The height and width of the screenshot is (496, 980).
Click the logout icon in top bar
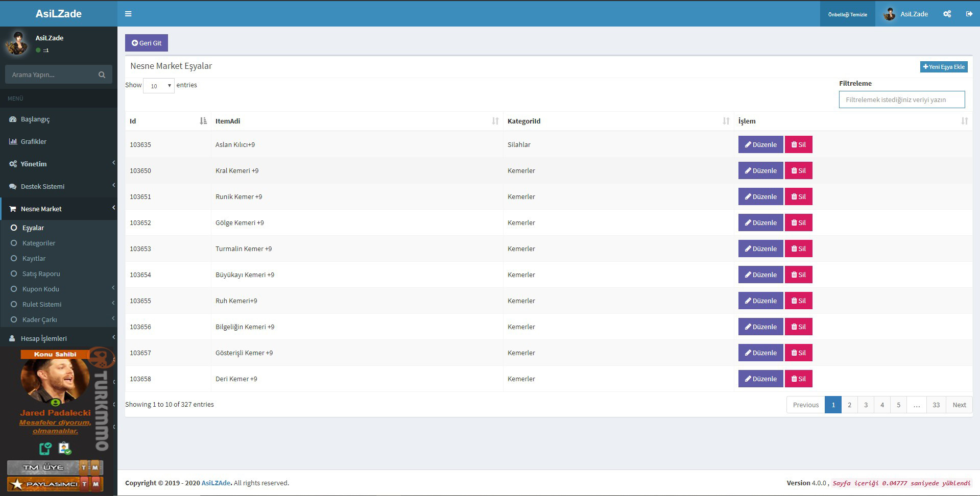(x=969, y=14)
